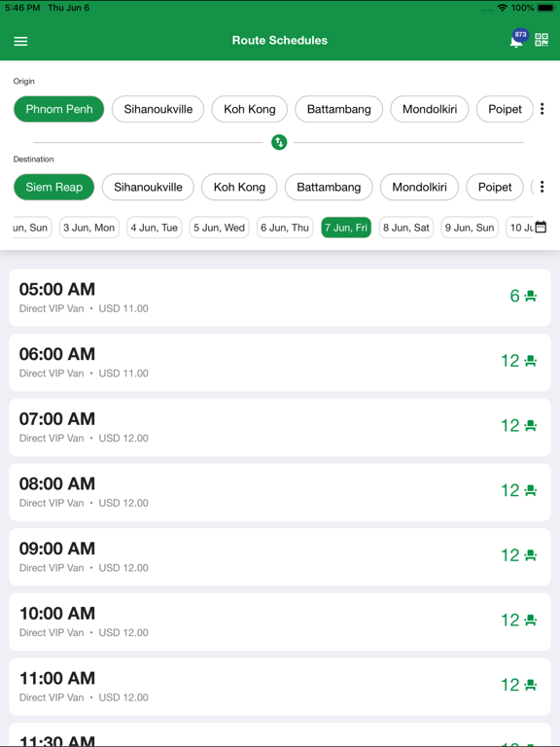The height and width of the screenshot is (747, 560).
Task: Select 3 Jun, Mon in date strip
Action: click(x=89, y=228)
